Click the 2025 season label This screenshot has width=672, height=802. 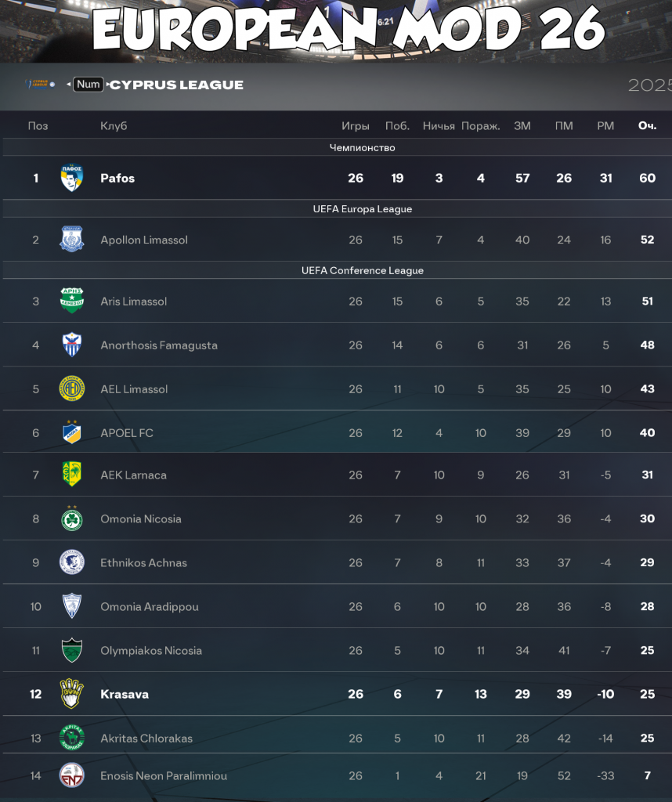tap(651, 85)
